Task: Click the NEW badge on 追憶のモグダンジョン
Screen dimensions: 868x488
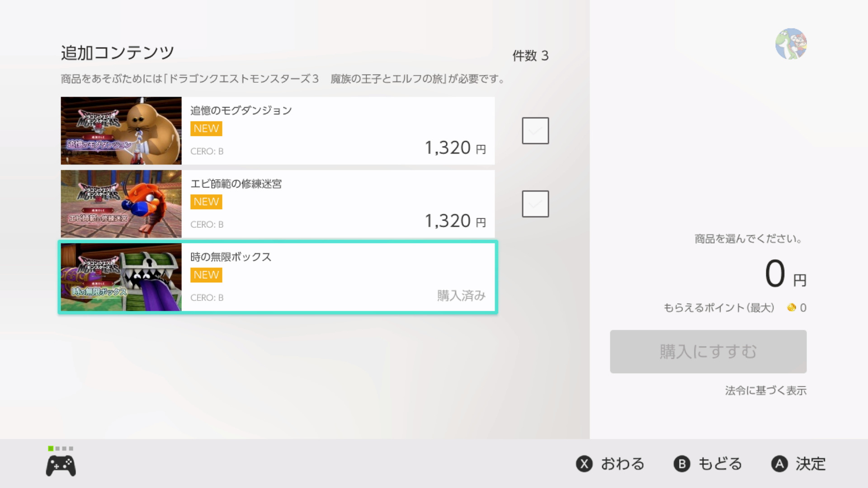Action: [206, 128]
